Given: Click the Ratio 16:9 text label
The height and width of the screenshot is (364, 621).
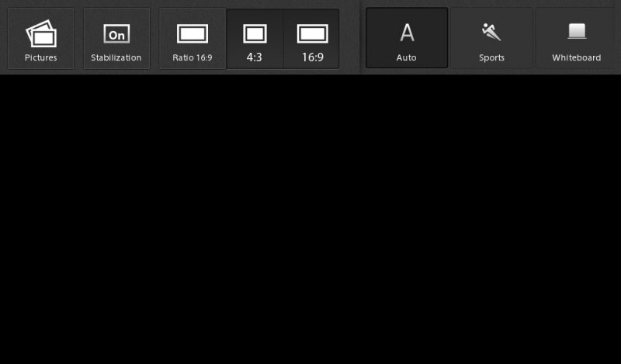Looking at the screenshot, I should (193, 58).
